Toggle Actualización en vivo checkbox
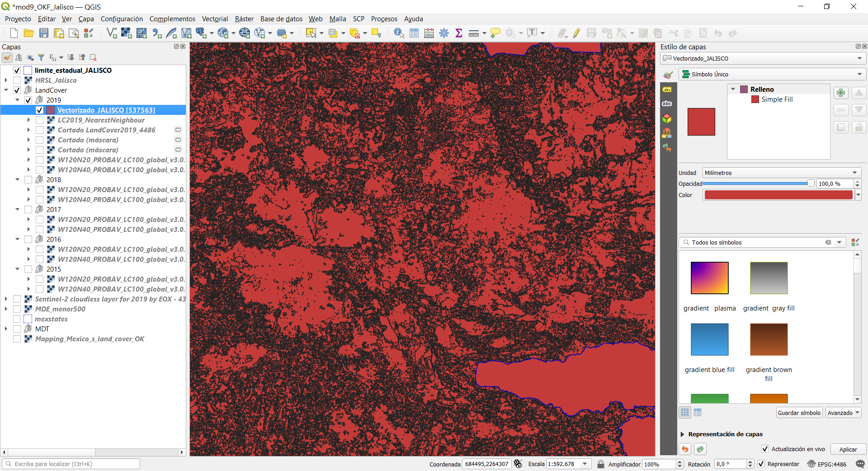868x471 pixels. 765,449
